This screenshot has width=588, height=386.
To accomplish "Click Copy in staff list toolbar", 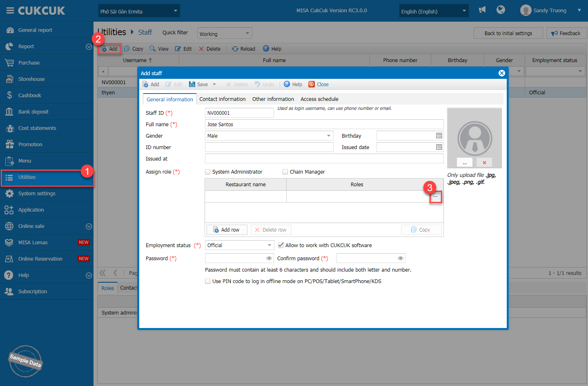I will [x=134, y=49].
